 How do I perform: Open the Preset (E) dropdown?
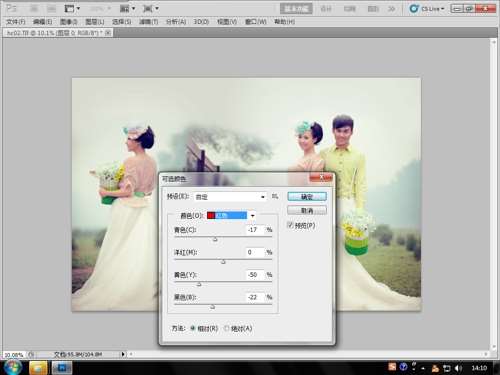coord(230,197)
